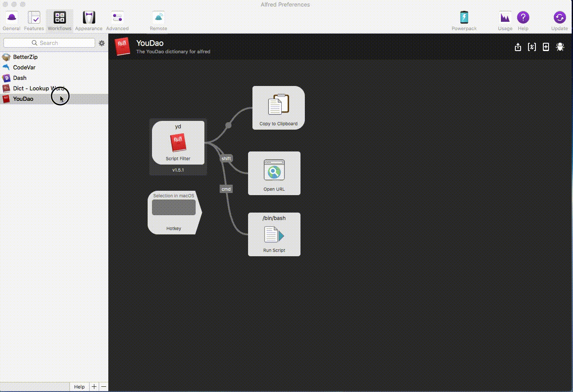
Task: Open the Remote tab
Action: (x=158, y=21)
